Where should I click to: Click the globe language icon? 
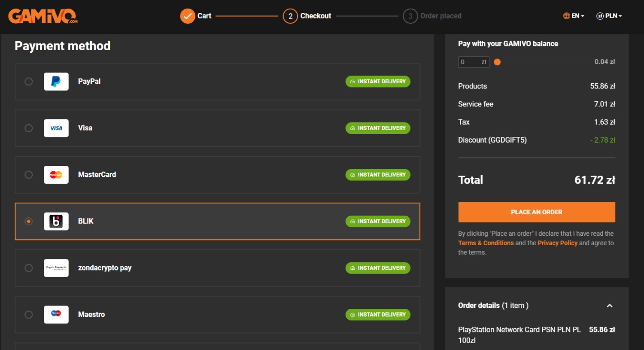(566, 16)
